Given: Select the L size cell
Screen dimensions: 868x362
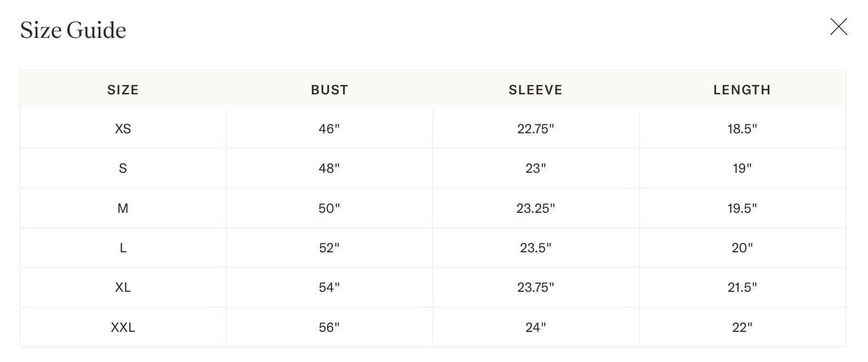Looking at the screenshot, I should [x=123, y=248].
